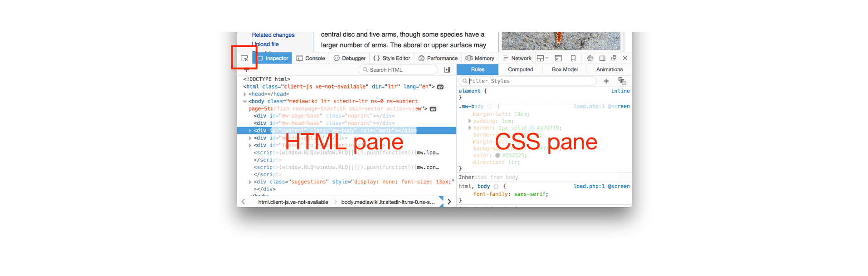The width and height of the screenshot is (868, 276).
Task: Show event listeners on body element
Action: (433, 109)
